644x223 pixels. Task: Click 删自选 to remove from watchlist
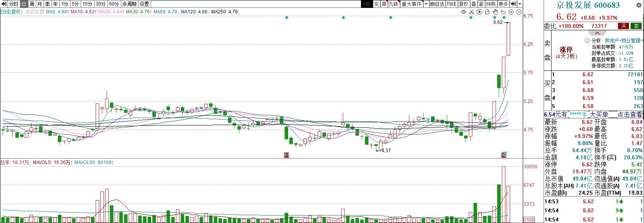[x=437, y=4]
